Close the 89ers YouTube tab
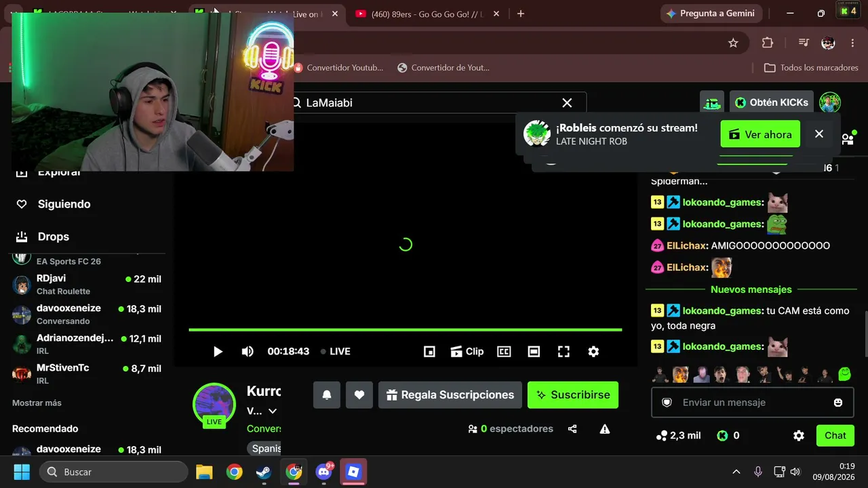Viewport: 868px width, 488px height. pos(496,14)
